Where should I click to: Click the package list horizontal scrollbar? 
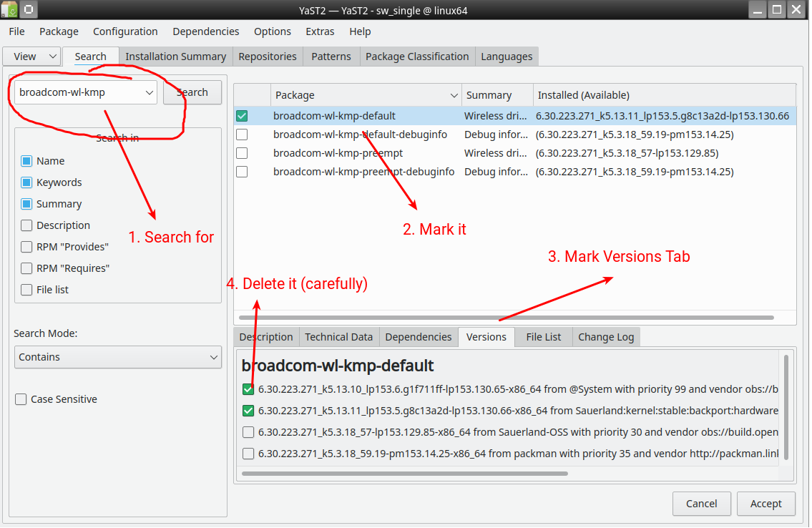click(507, 318)
